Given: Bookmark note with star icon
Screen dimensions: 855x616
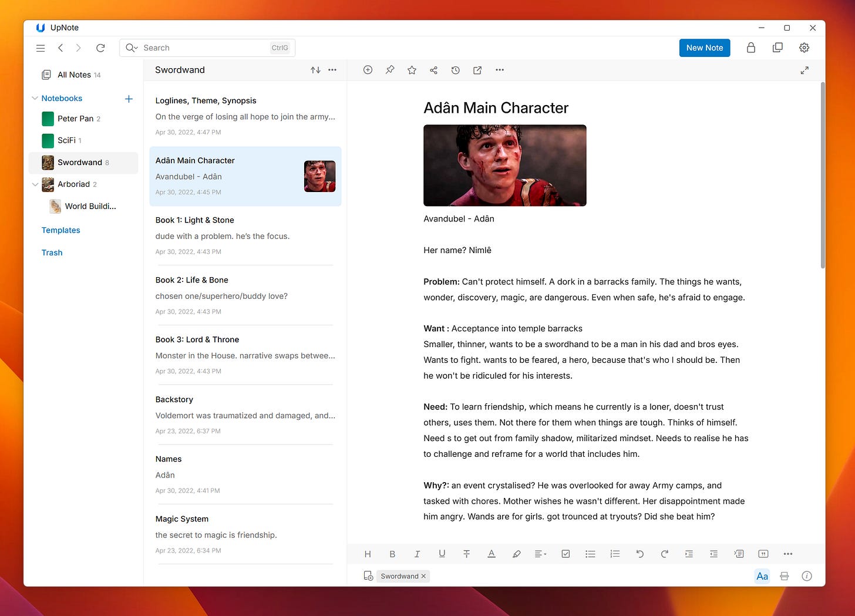Looking at the screenshot, I should 412,70.
